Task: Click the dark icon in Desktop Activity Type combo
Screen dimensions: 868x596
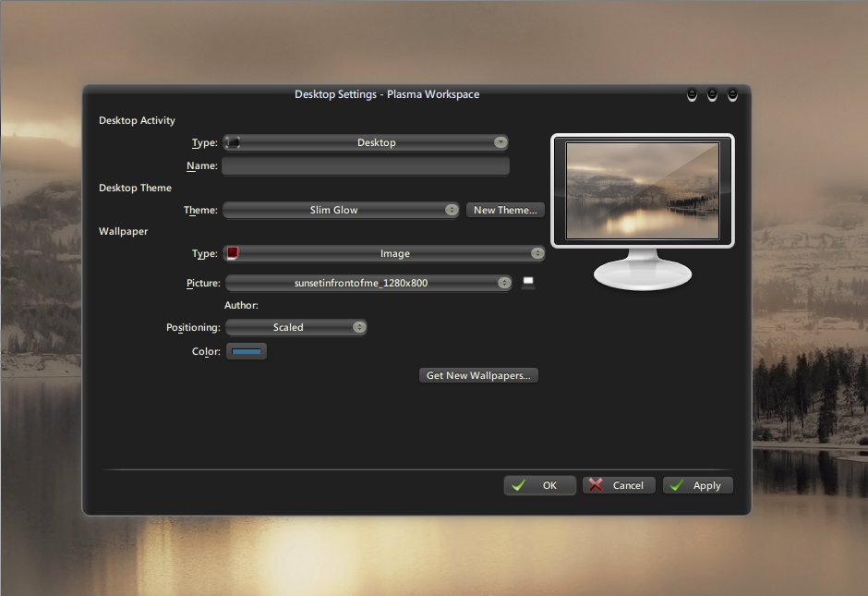Action: pyautogui.click(x=233, y=142)
